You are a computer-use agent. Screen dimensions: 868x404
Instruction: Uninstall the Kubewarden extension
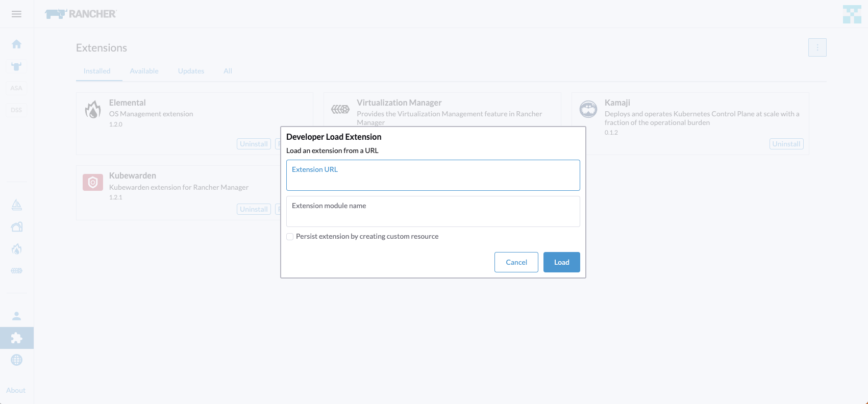[x=254, y=209]
